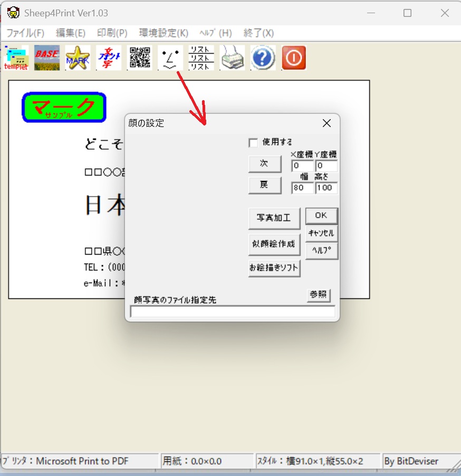Viewport: 461px width, 476px height.
Task: Open the face settings icon
Action: [x=170, y=58]
